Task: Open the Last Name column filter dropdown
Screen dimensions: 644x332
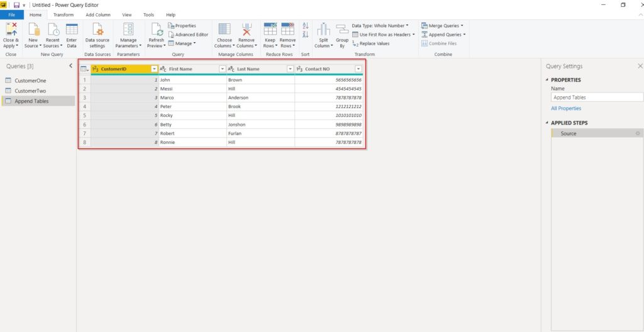Action: click(x=290, y=69)
